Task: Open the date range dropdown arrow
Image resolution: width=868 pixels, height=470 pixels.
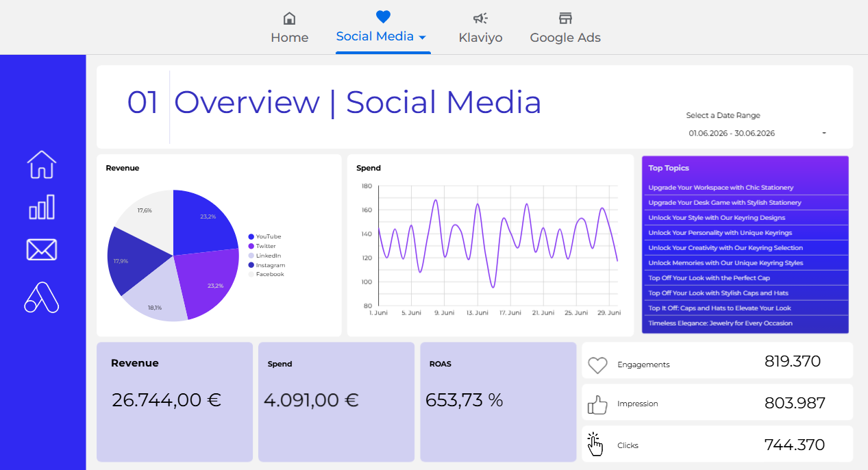Action: coord(823,133)
